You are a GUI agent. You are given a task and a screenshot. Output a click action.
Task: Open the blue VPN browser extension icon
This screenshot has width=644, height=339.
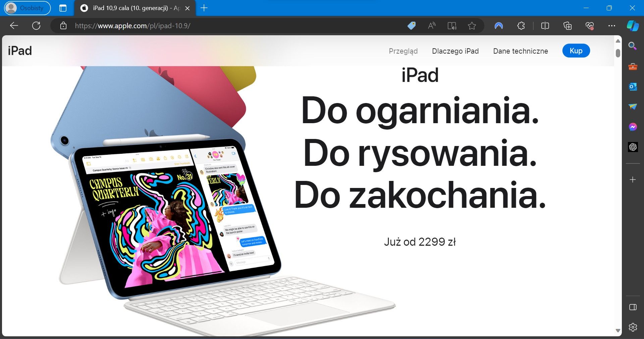click(499, 26)
